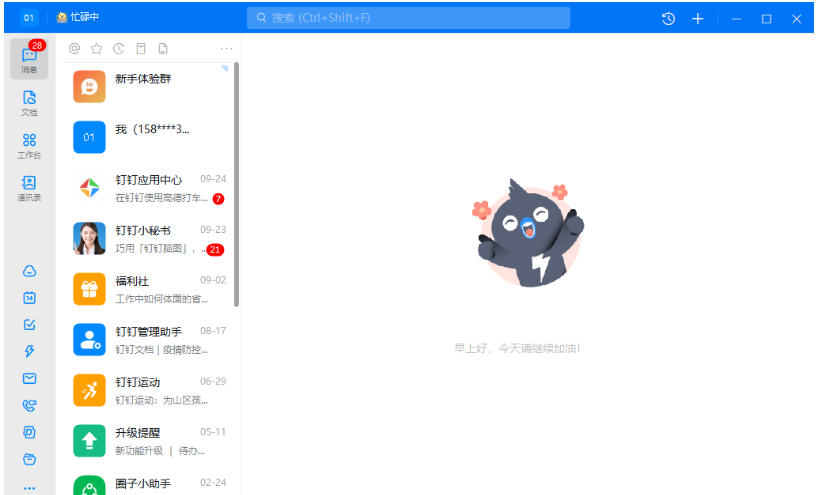Click the overlapping squares D icon in sidebar
The height and width of the screenshot is (495, 816).
coord(30,432)
